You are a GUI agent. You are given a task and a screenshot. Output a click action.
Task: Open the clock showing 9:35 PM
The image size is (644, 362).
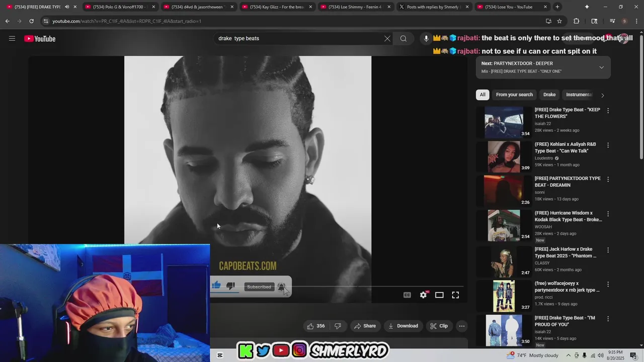click(615, 355)
